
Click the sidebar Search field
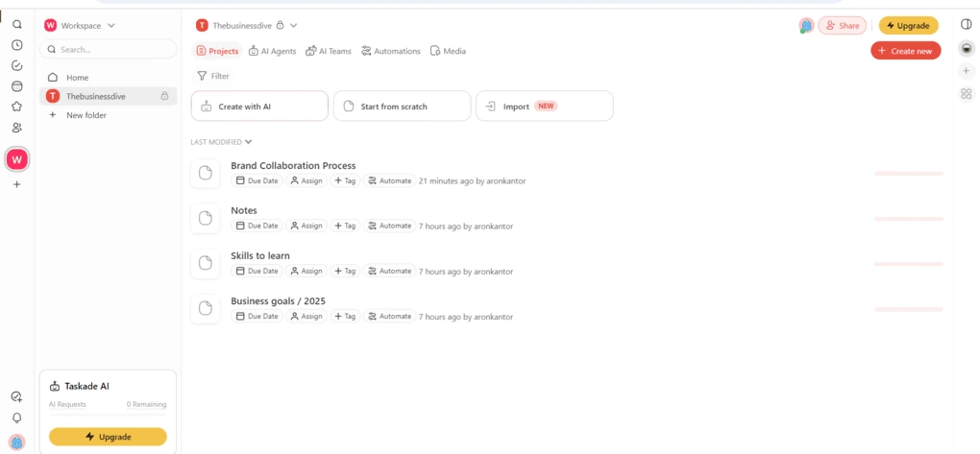tap(109, 49)
